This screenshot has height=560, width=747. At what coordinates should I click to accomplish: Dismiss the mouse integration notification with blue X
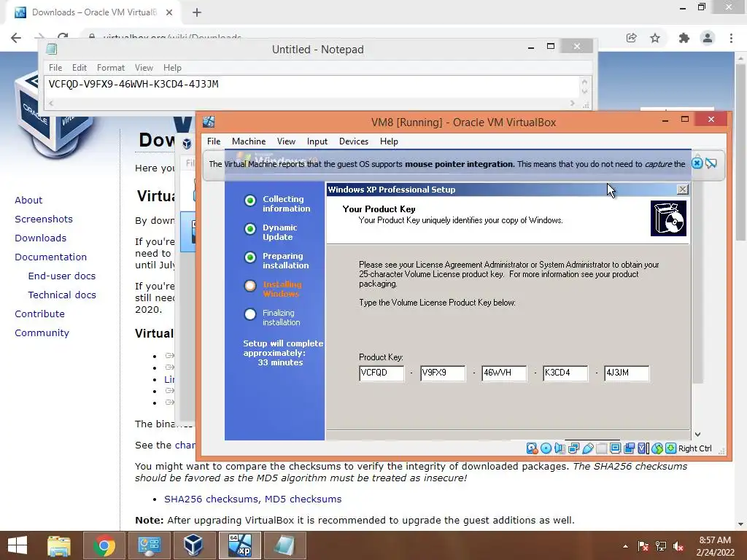697,163
